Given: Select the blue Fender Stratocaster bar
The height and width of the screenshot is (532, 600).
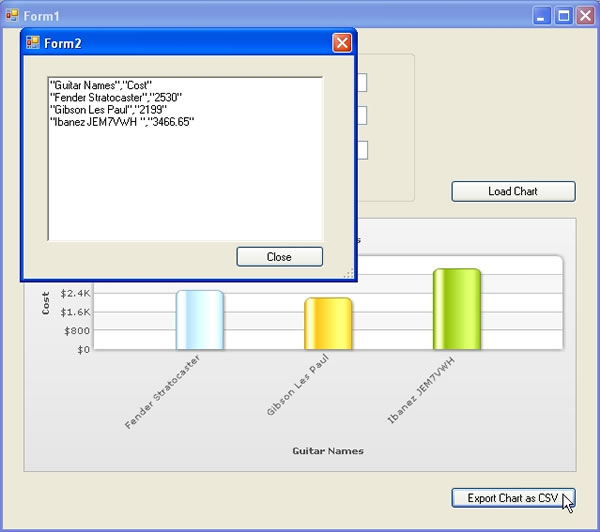Looking at the screenshot, I should coord(199,320).
